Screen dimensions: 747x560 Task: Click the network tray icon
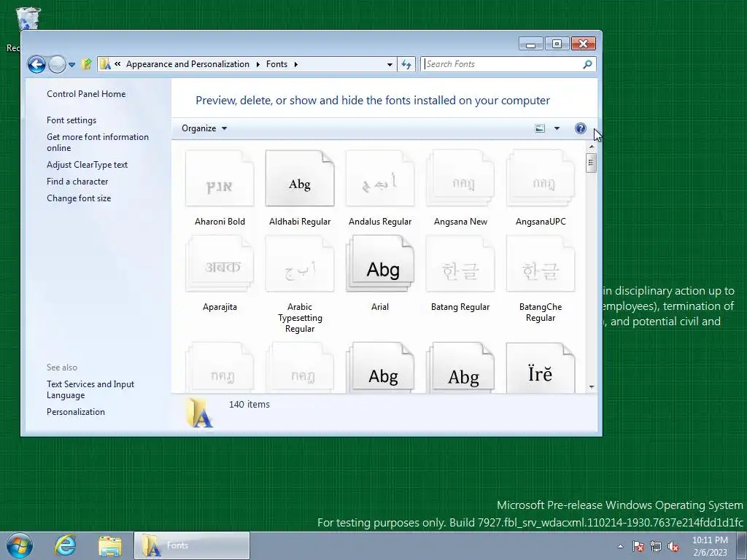(x=656, y=546)
